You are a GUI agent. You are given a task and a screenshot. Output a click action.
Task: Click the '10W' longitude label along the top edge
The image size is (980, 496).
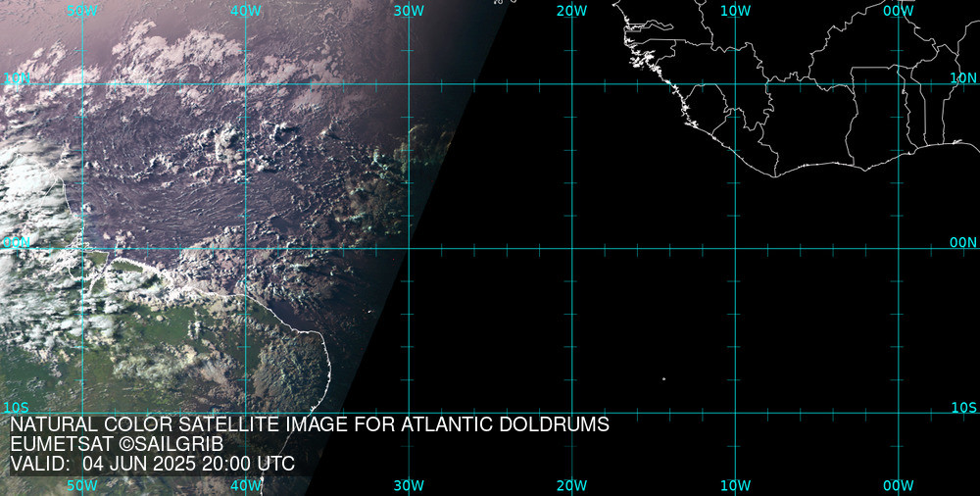[x=735, y=11]
